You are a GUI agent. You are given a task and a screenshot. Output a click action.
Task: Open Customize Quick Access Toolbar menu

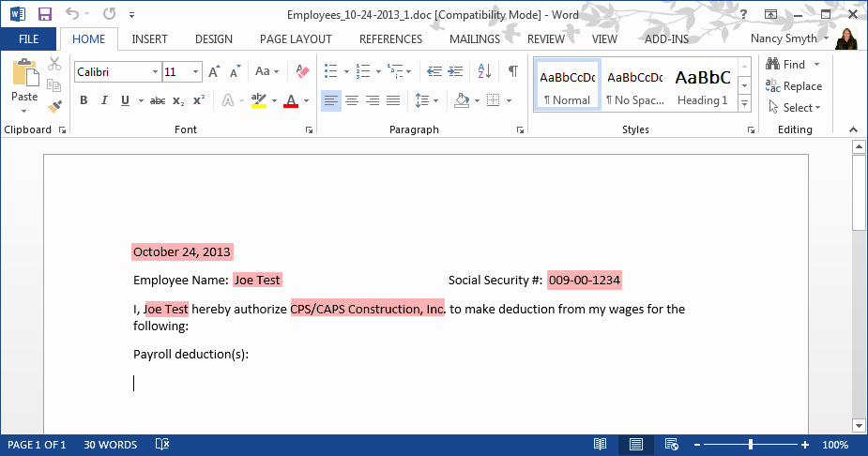(x=131, y=15)
